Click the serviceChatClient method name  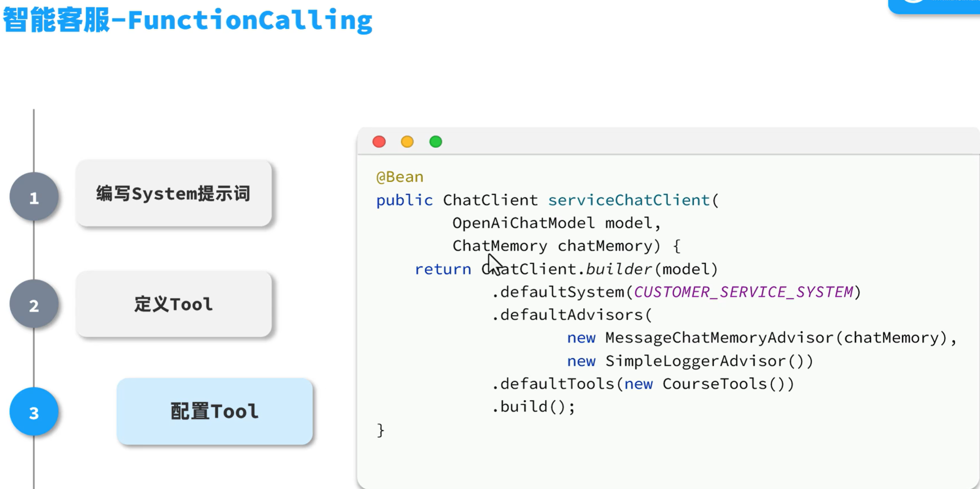point(628,200)
